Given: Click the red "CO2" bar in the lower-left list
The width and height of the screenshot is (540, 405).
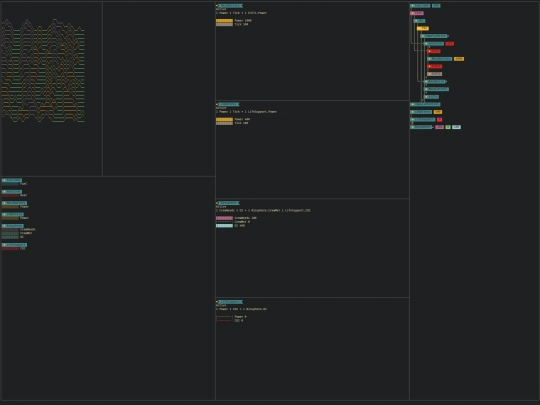Looking at the screenshot, I should [x=10, y=249].
